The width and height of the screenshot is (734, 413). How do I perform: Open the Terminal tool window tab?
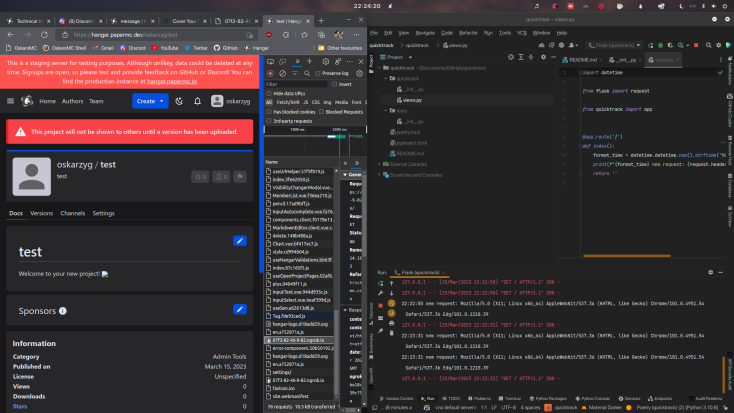pos(510,398)
